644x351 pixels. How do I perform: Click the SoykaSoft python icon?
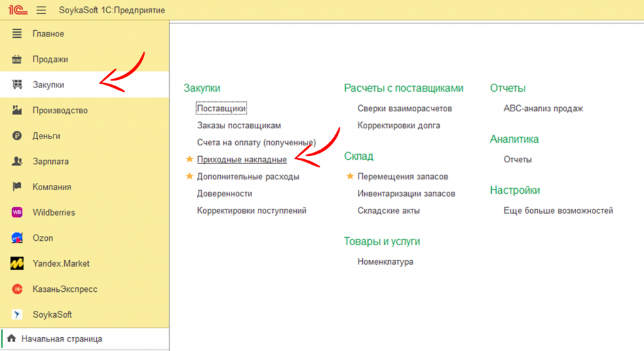[18, 315]
